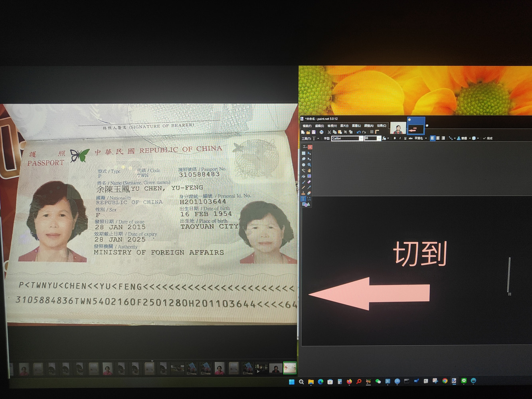Select the Magic Wand tool
The width and height of the screenshot is (532, 399).
point(303,170)
